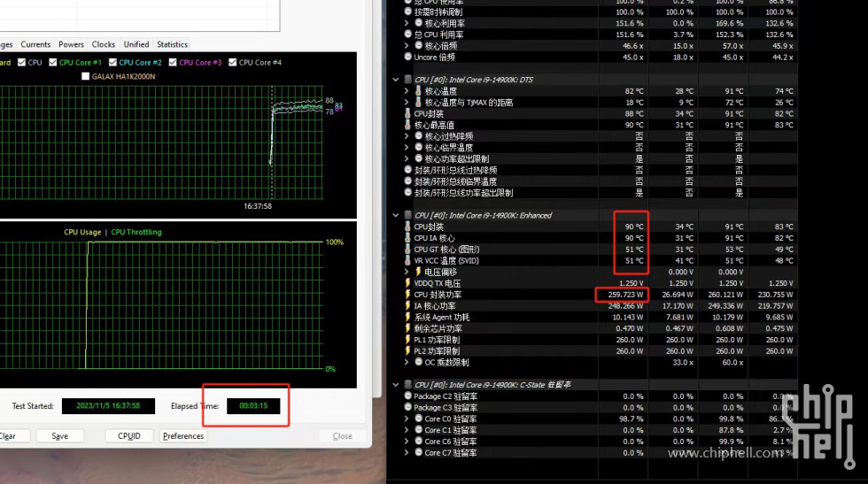Click clock icon beside Package C2 驻留率
The image size is (868, 484).
408,396
